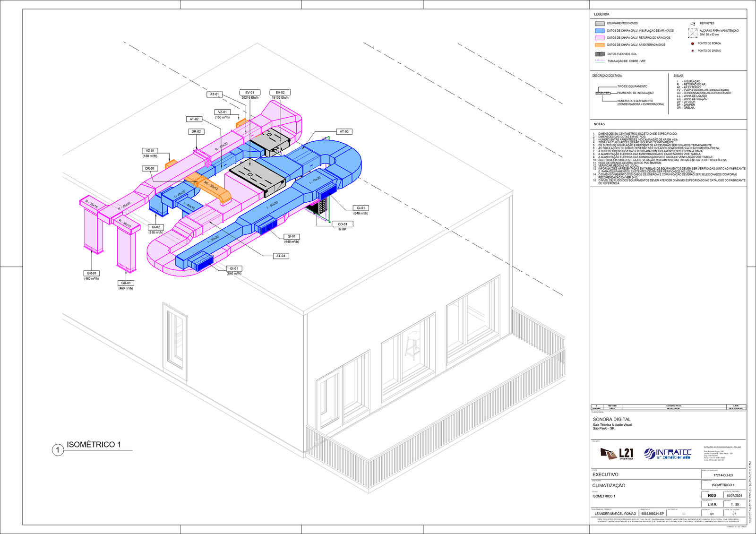Viewport: 756px width, 534px height.
Task: Click the large ISOMÉTRICO 1 view title
Action: point(94,445)
